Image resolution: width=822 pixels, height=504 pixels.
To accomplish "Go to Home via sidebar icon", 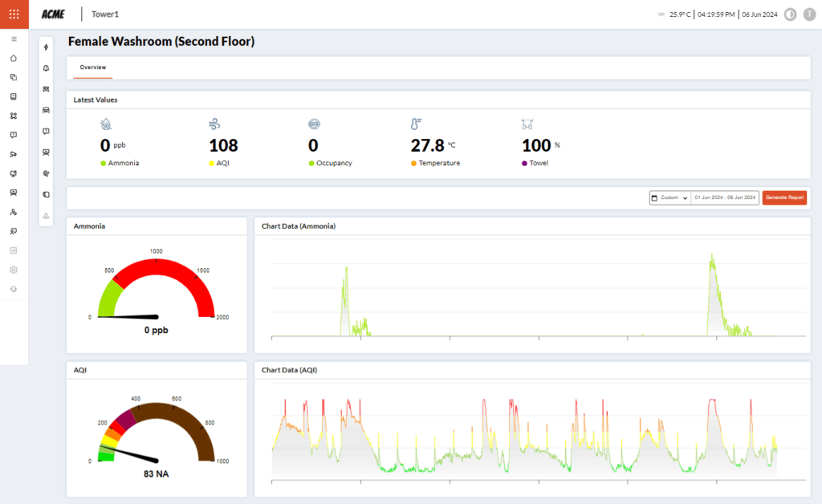I will 14,58.
